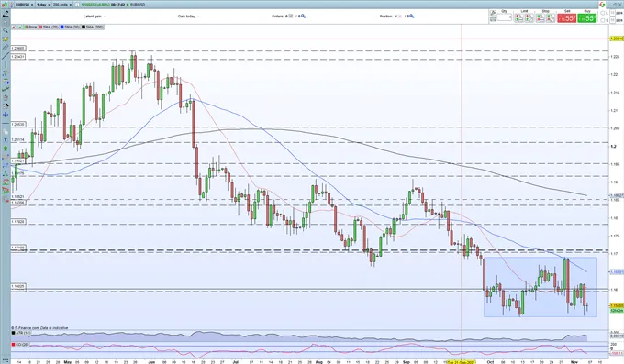Toggle the Price legend item
This screenshot has height=364, width=624.
(31, 28)
